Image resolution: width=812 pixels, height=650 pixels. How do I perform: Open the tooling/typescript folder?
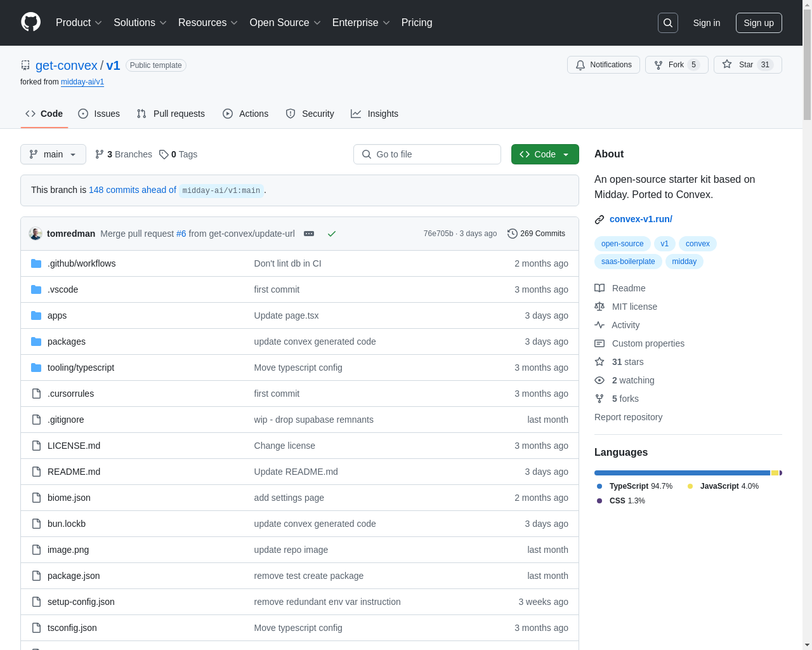[81, 368]
